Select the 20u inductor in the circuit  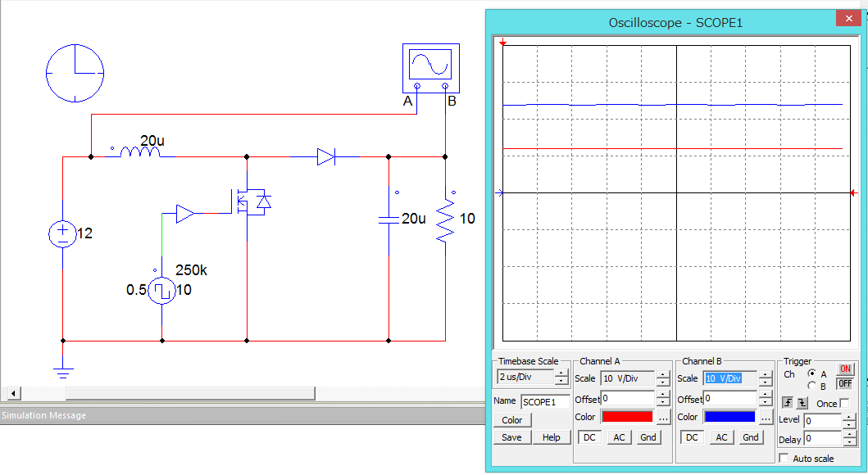point(140,152)
